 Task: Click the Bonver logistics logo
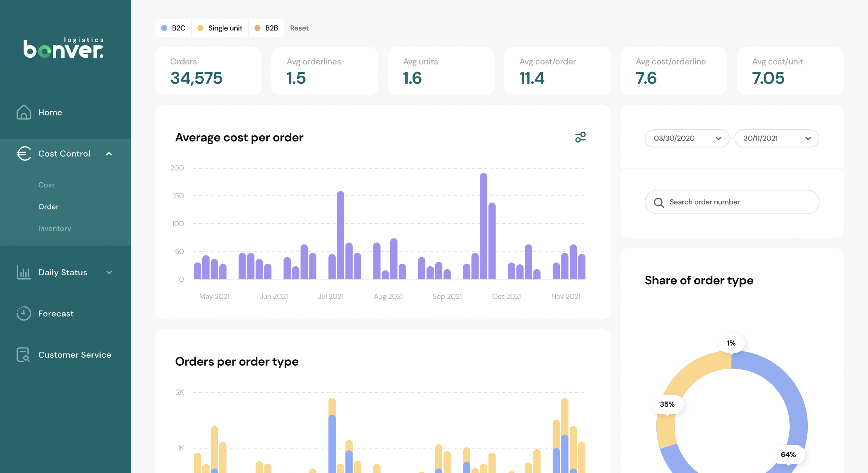(64, 48)
